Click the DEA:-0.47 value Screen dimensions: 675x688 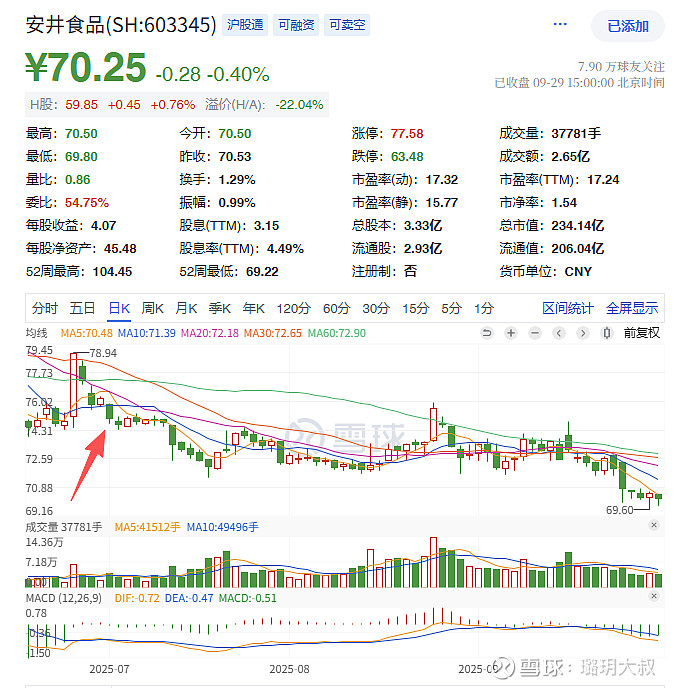click(189, 598)
